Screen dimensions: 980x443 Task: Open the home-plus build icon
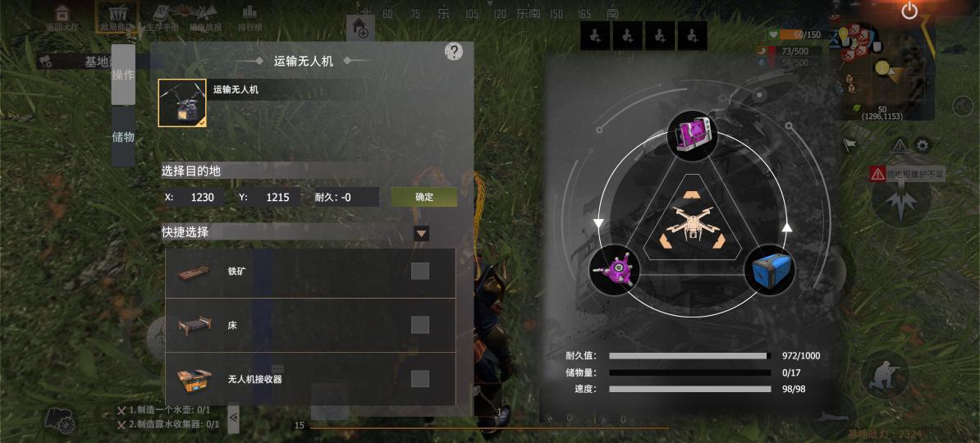[360, 28]
